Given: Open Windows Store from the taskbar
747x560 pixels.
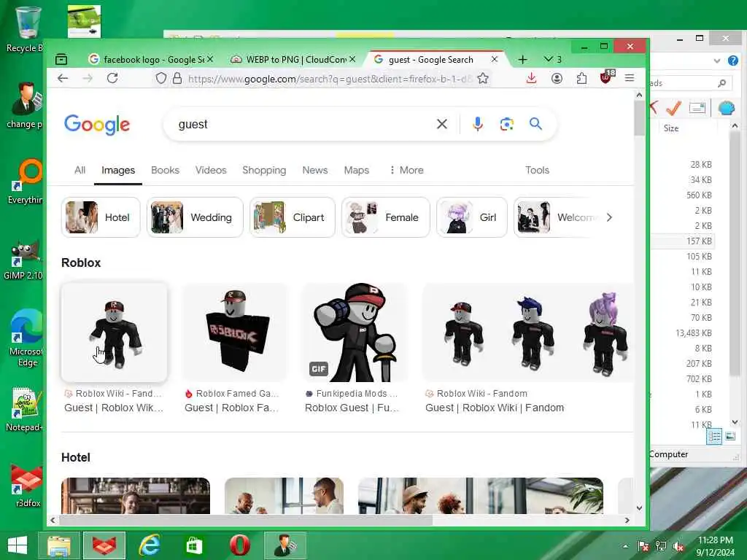Looking at the screenshot, I should (x=194, y=545).
